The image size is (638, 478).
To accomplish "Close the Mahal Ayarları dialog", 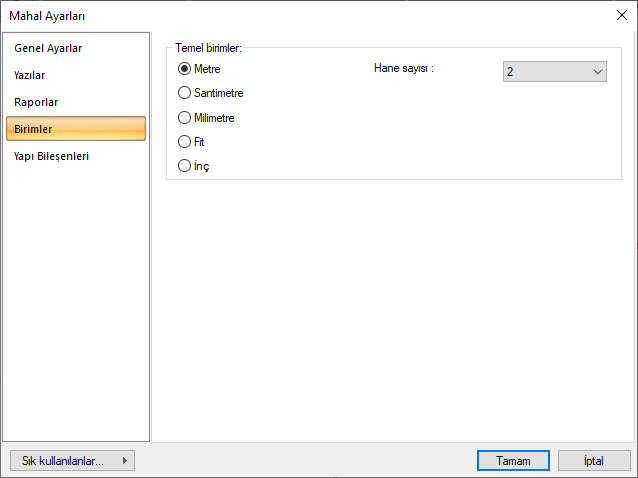I will click(x=622, y=15).
